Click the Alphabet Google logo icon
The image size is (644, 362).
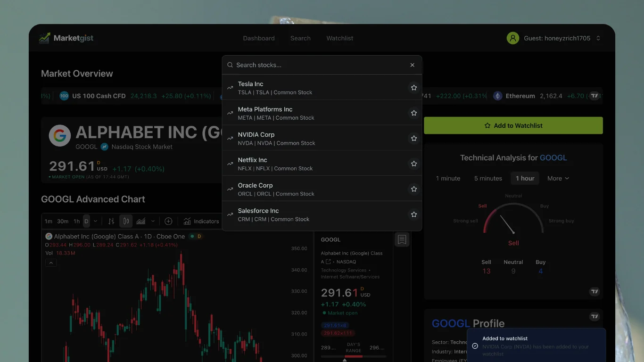point(60,136)
